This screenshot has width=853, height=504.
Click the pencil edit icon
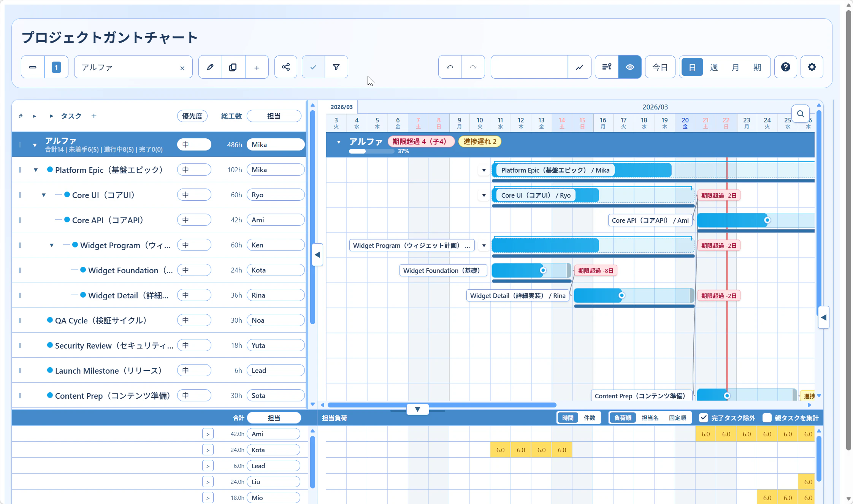tap(210, 67)
